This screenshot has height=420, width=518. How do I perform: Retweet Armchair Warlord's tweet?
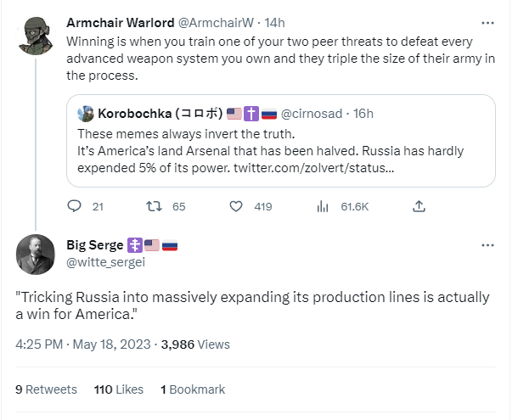pos(155,206)
